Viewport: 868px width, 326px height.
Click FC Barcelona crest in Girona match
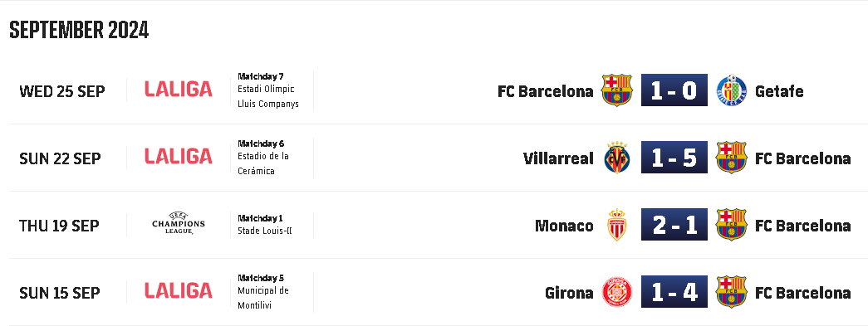[x=731, y=292]
